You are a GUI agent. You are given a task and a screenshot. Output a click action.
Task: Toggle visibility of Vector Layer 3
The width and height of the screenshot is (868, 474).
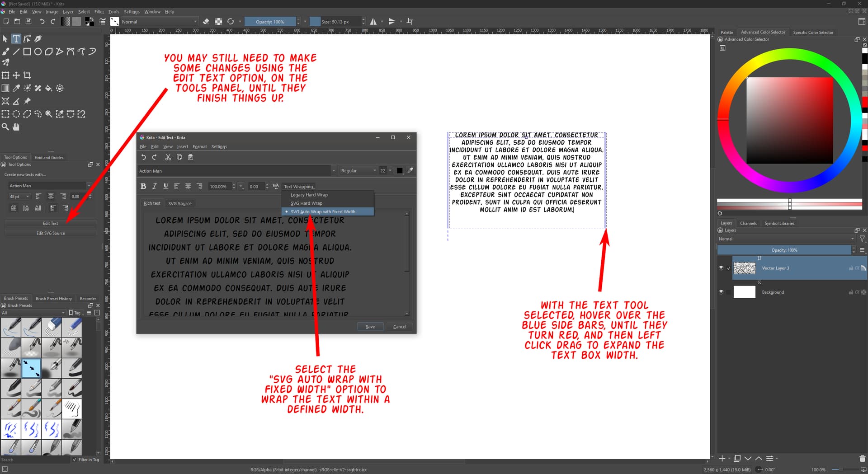coord(721,268)
